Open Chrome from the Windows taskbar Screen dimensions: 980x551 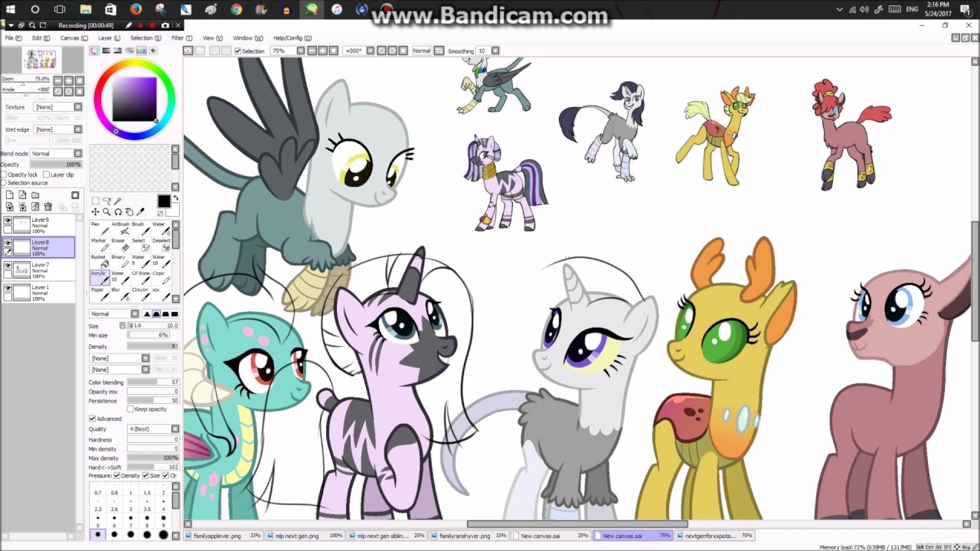(x=237, y=9)
